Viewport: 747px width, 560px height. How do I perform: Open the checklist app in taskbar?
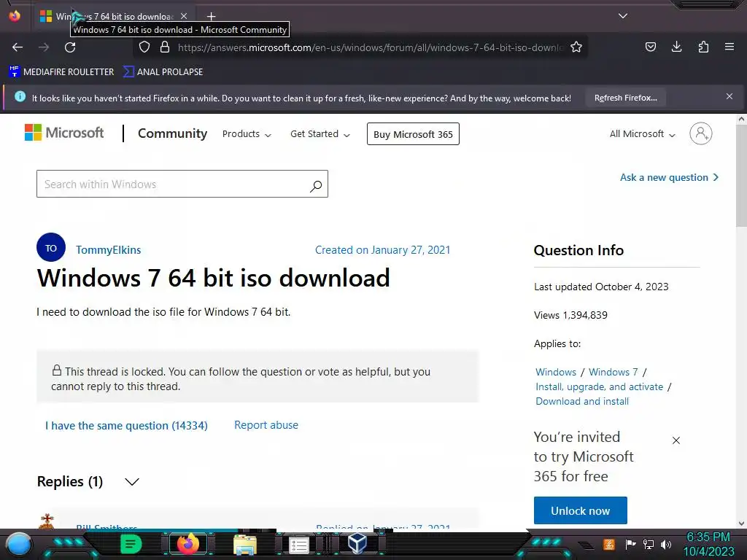click(x=299, y=545)
